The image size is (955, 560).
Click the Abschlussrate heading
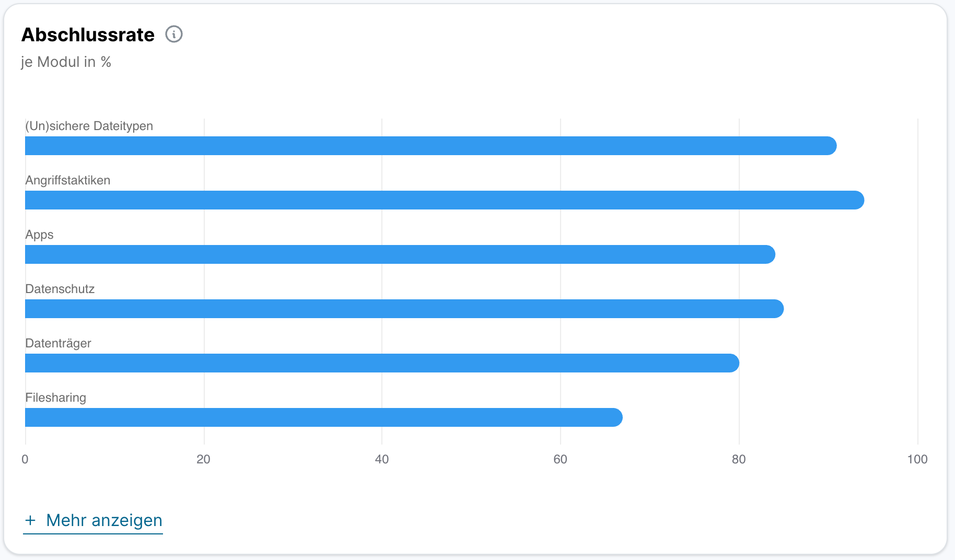point(88,35)
